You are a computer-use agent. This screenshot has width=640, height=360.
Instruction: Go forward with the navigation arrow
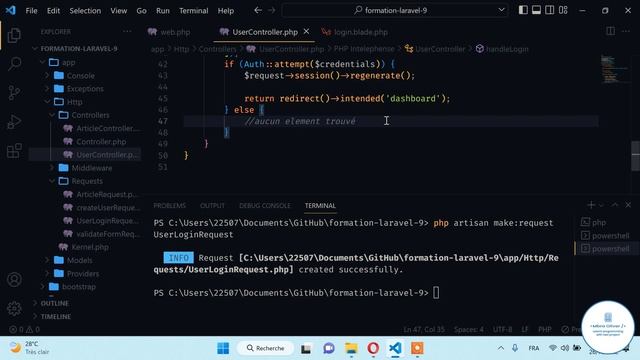pos(272,10)
